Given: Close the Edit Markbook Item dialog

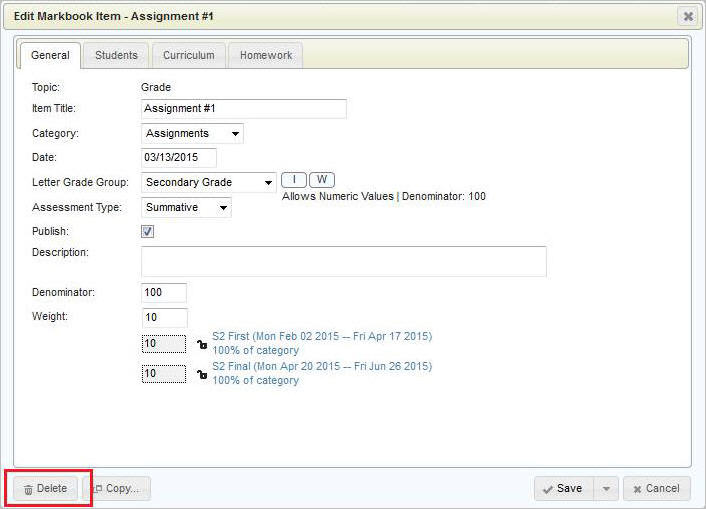Looking at the screenshot, I should coord(687,16).
